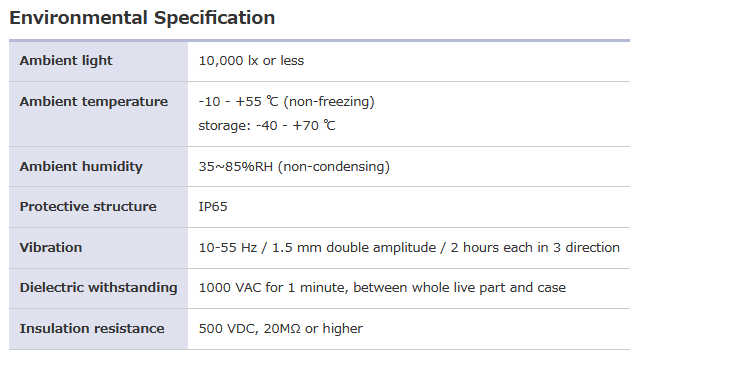
Task: Select the Protective structure label
Action: [88, 207]
